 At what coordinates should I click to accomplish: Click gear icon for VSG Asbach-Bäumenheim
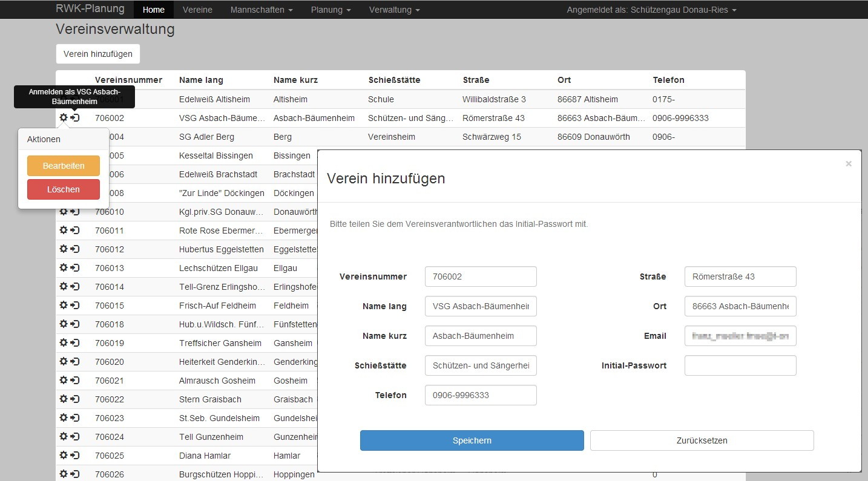[64, 117]
